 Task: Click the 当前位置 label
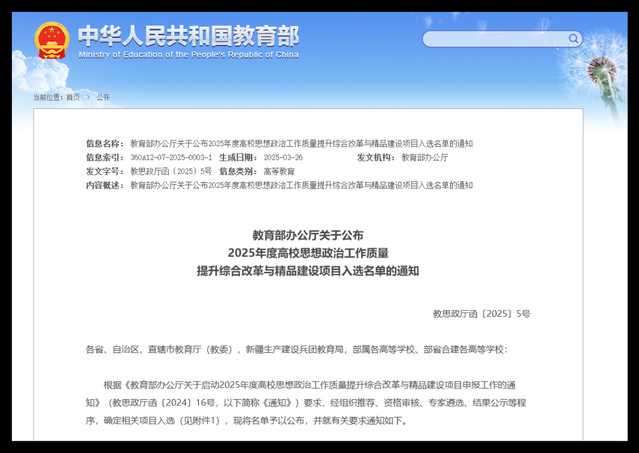pos(46,97)
